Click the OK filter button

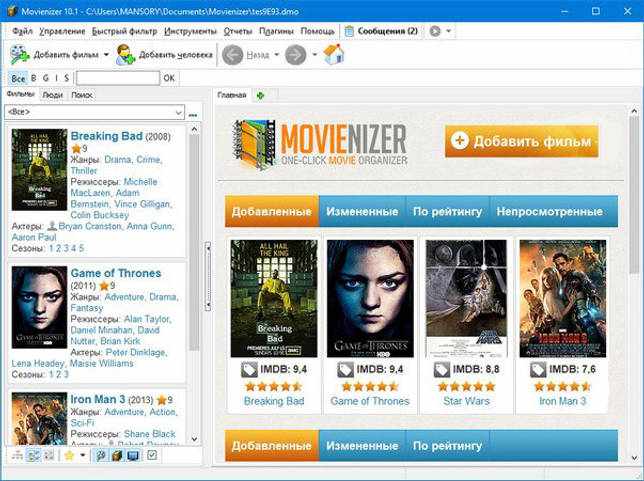[169, 78]
